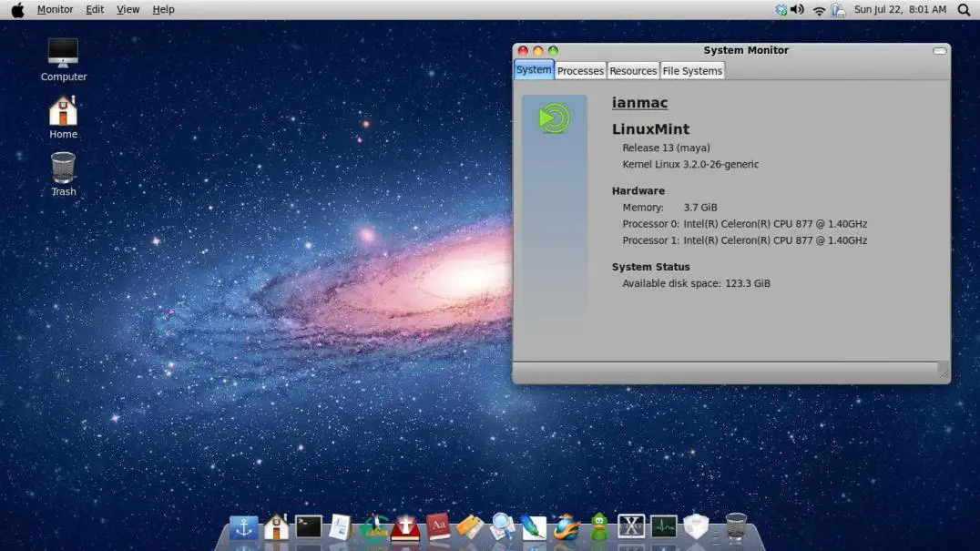Expand the View menu
The width and height of the screenshot is (980, 551).
(128, 10)
